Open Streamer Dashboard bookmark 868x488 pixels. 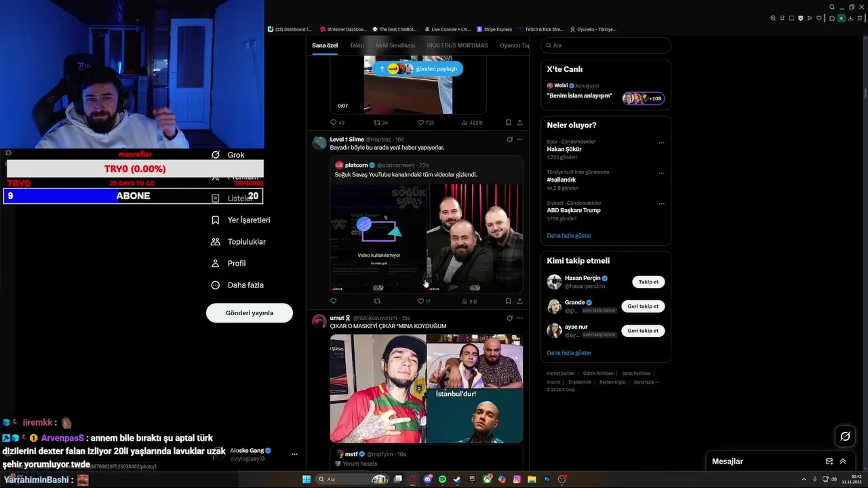point(343,29)
